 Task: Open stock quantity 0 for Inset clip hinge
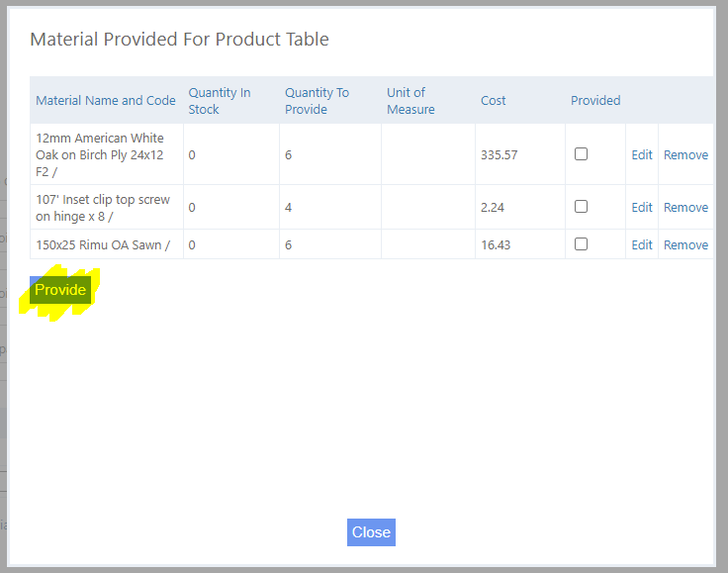[x=192, y=208]
